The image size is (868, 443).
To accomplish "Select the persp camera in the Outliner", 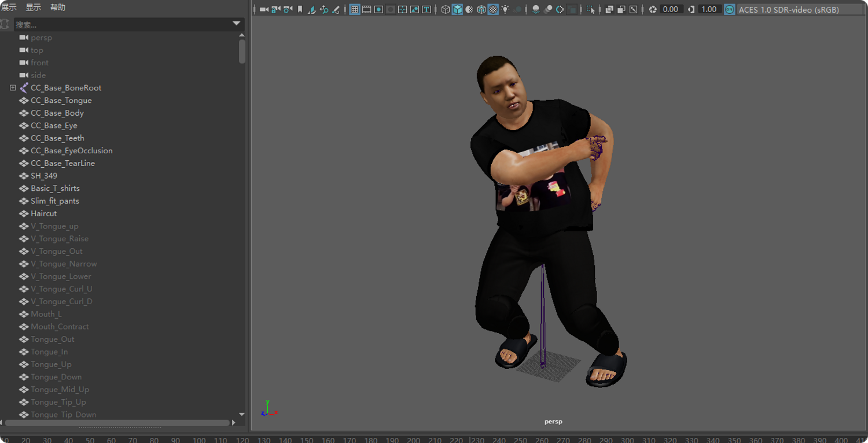I will [x=41, y=38].
